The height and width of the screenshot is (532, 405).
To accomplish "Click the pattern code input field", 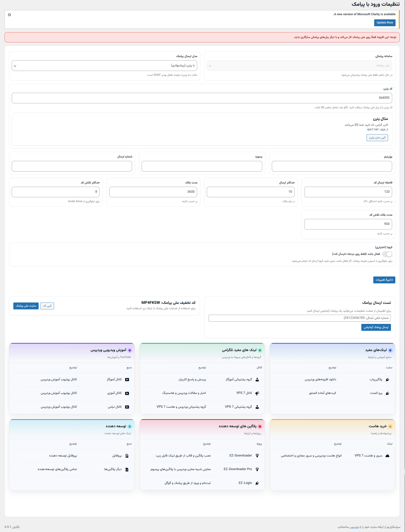I will pos(202,98).
